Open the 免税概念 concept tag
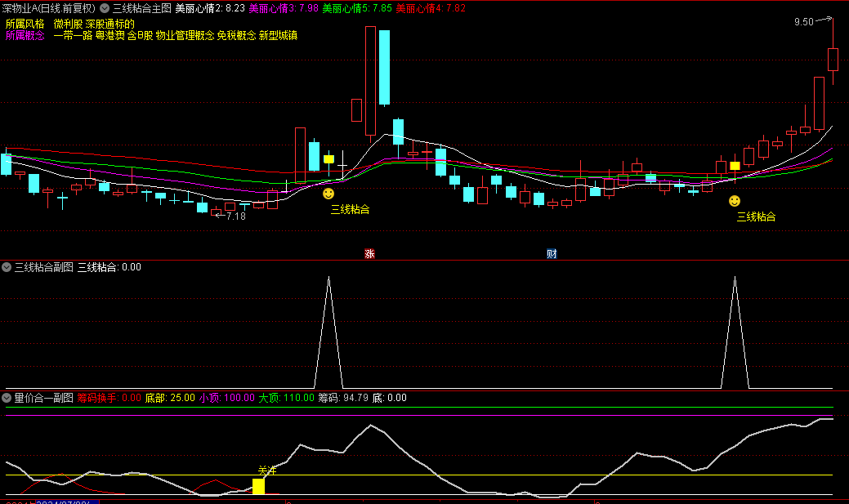This screenshot has height=504, width=849. 236,35
